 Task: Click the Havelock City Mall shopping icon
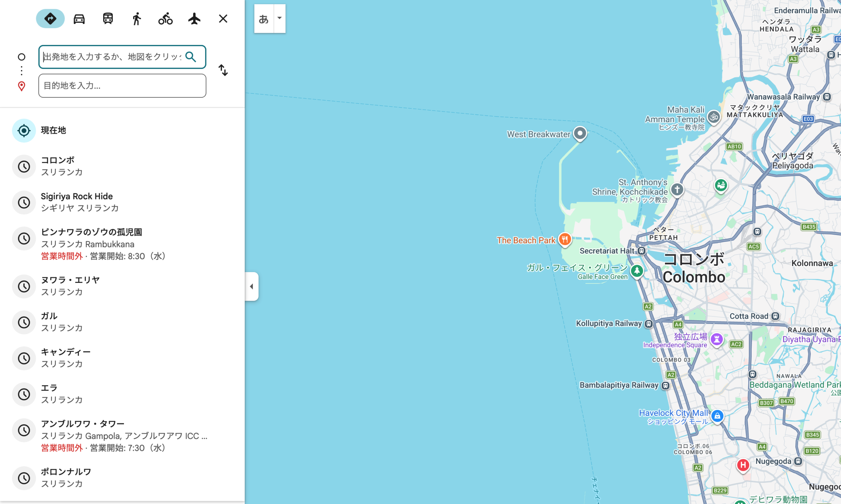[717, 417]
